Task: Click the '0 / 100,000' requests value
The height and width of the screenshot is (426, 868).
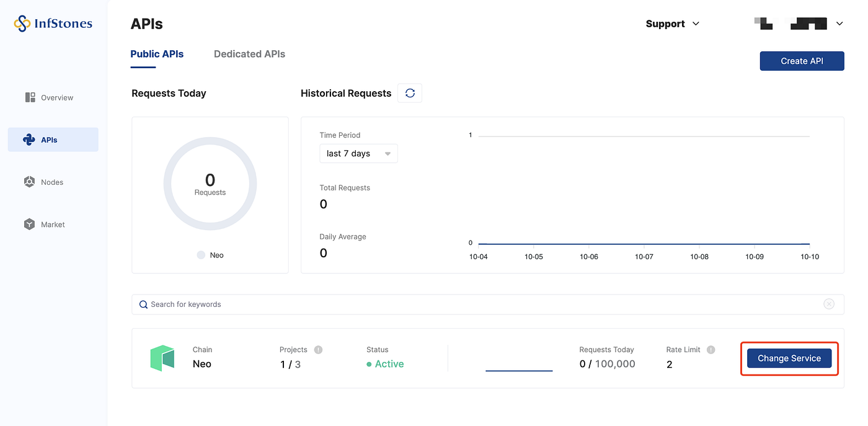Action: point(608,364)
